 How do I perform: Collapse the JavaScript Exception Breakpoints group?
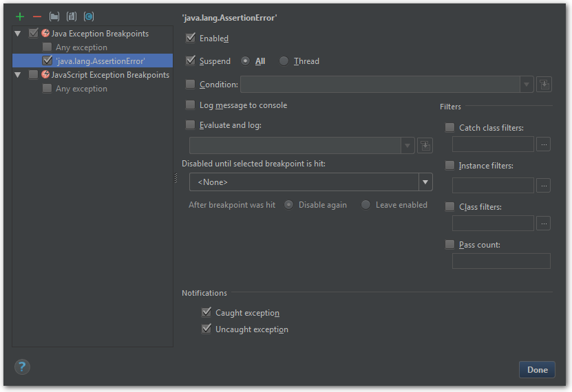click(x=18, y=75)
